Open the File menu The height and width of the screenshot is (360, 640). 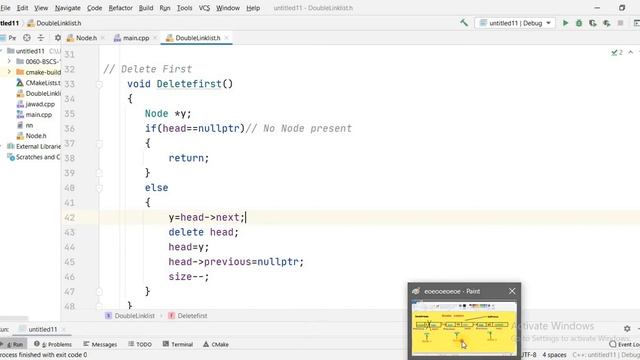coord(5,8)
